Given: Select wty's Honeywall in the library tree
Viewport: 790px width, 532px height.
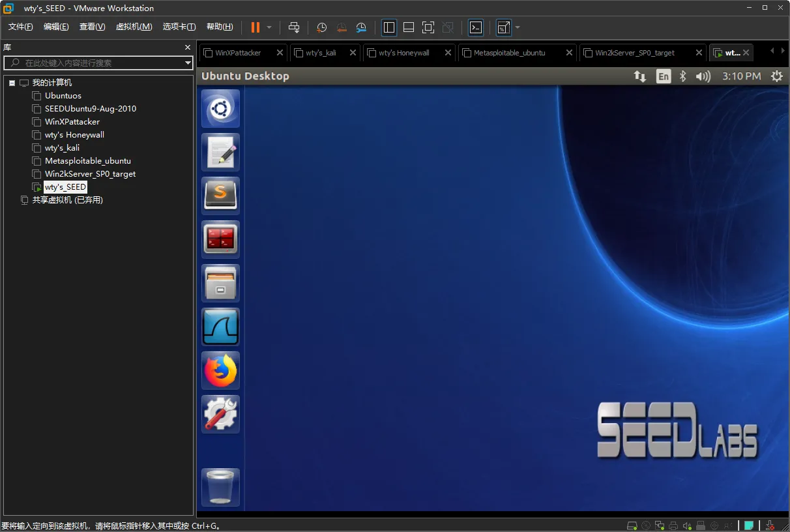Looking at the screenshot, I should tap(74, 135).
